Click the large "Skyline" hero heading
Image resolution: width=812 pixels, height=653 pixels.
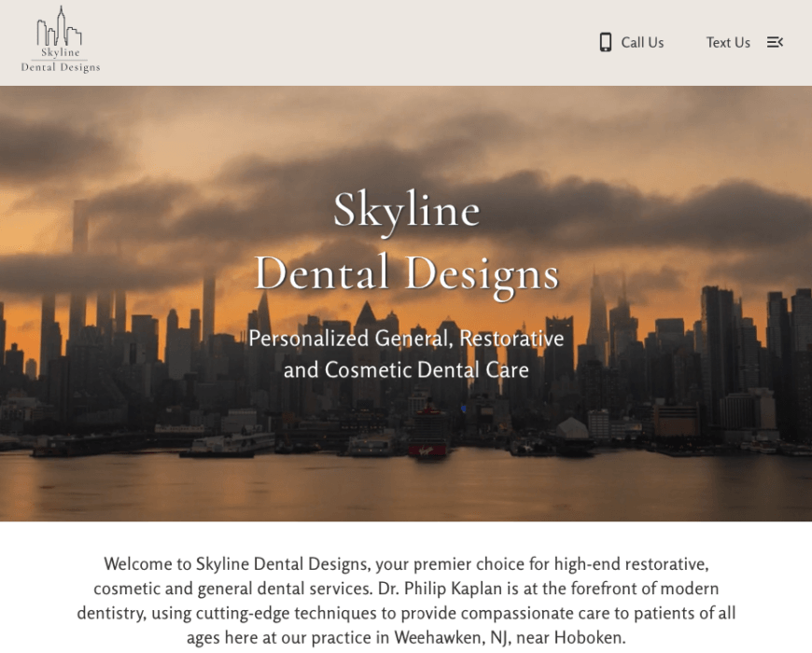[x=407, y=211]
